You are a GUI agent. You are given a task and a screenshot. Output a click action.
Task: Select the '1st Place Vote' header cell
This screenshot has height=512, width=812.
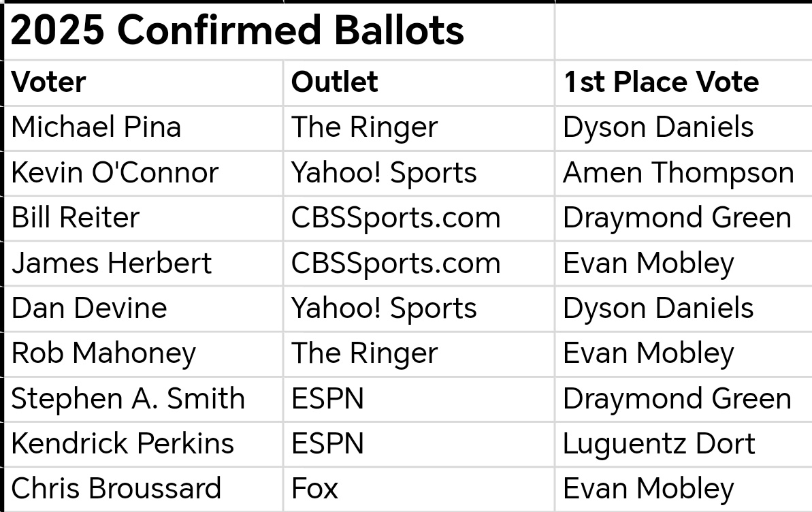pyautogui.click(x=683, y=83)
